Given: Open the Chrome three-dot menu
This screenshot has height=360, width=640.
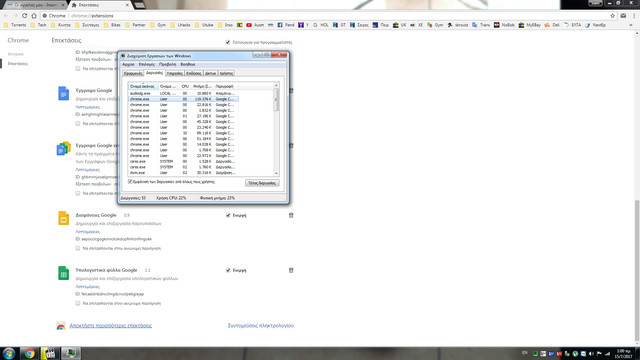Looking at the screenshot, I should pos(634,16).
